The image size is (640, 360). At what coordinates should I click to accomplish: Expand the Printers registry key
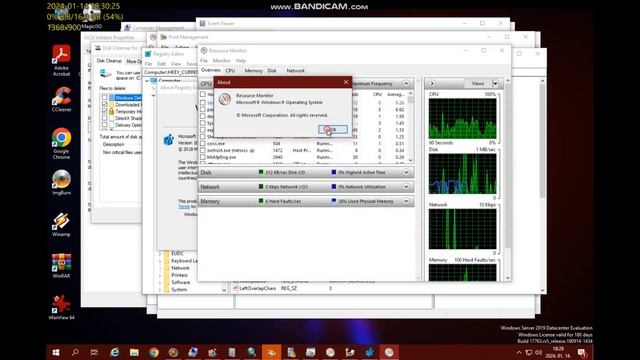click(x=160, y=275)
